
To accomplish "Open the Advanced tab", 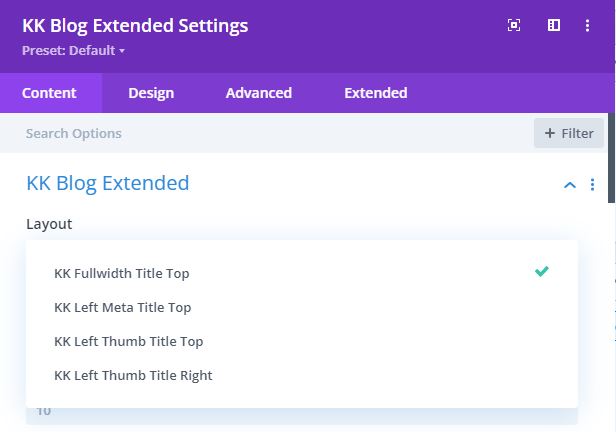I will (259, 93).
